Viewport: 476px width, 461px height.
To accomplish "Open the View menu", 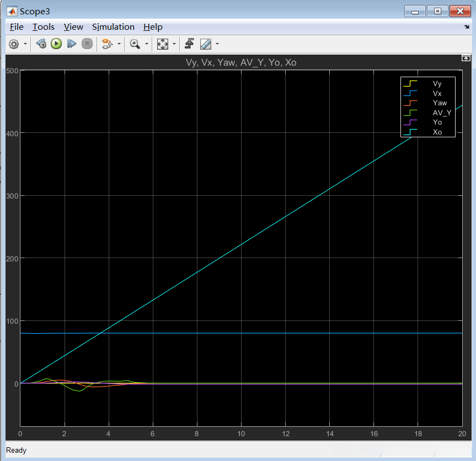I will pos(73,27).
